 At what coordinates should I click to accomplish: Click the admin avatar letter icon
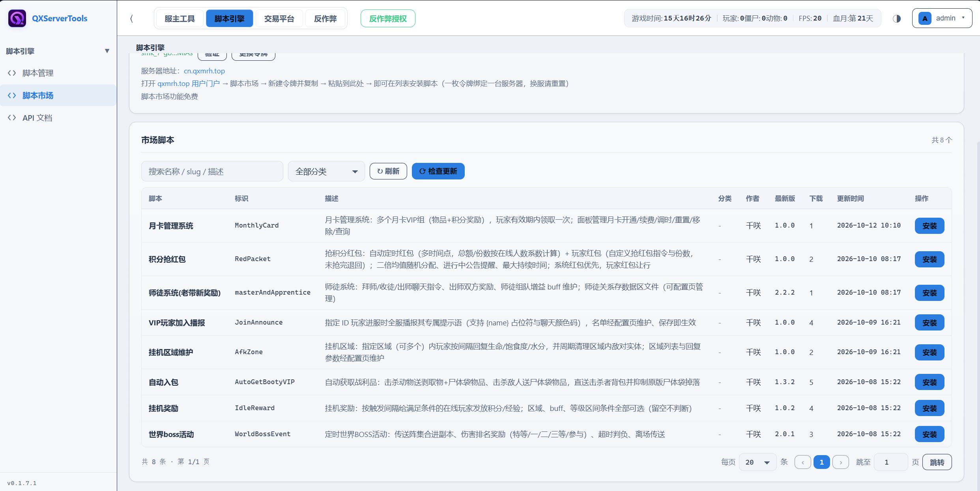tap(925, 19)
